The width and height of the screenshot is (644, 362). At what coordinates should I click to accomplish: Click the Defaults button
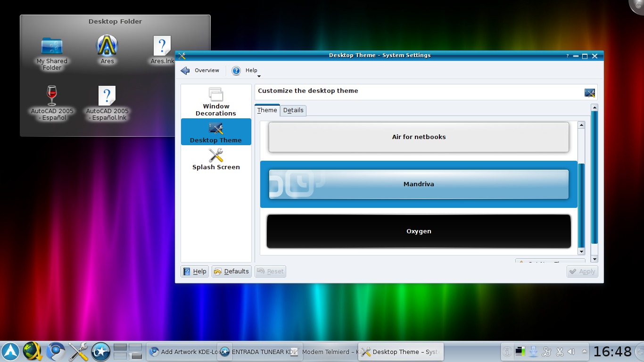pyautogui.click(x=231, y=271)
